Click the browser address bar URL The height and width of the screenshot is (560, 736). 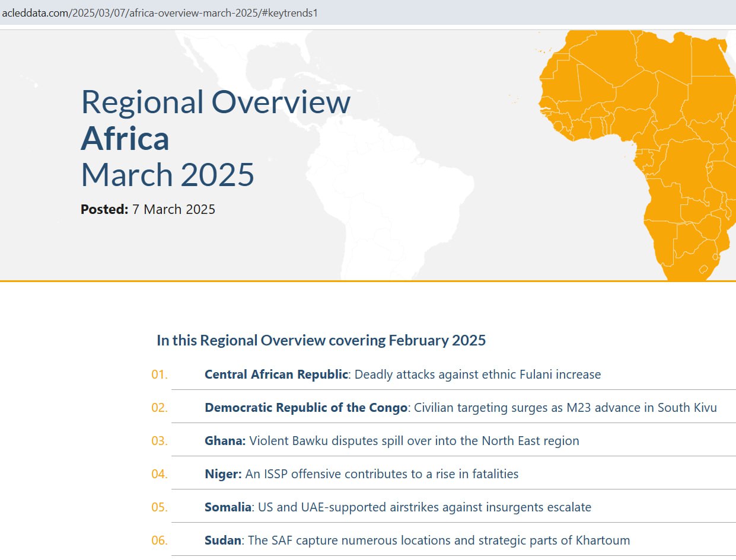pyautogui.click(x=160, y=12)
